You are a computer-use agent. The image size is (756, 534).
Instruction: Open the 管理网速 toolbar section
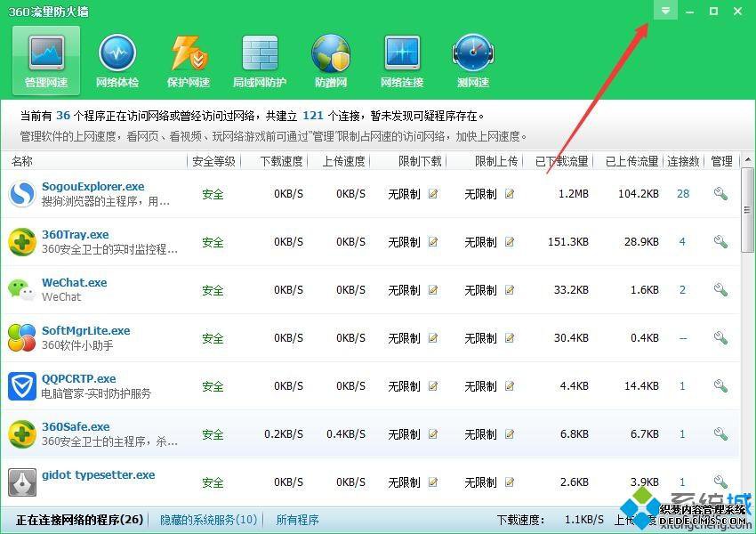coord(46,60)
